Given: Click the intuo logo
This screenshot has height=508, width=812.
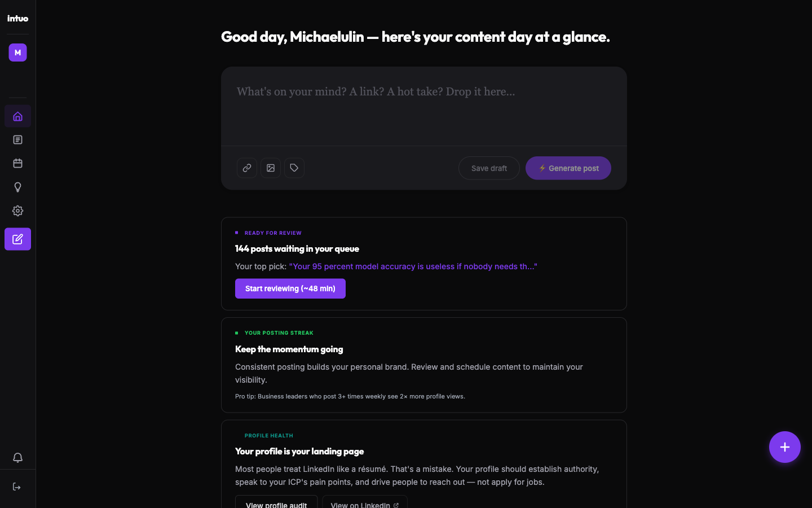Looking at the screenshot, I should [x=17, y=17].
